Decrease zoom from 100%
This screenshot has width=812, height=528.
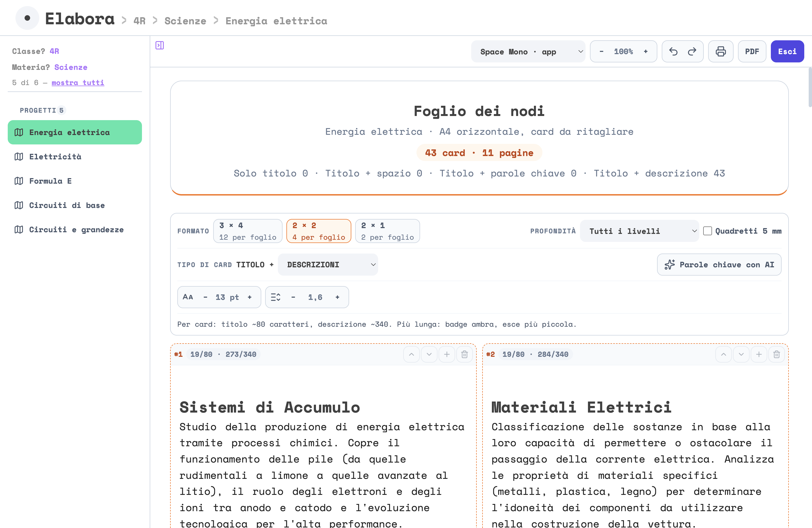tap(602, 52)
